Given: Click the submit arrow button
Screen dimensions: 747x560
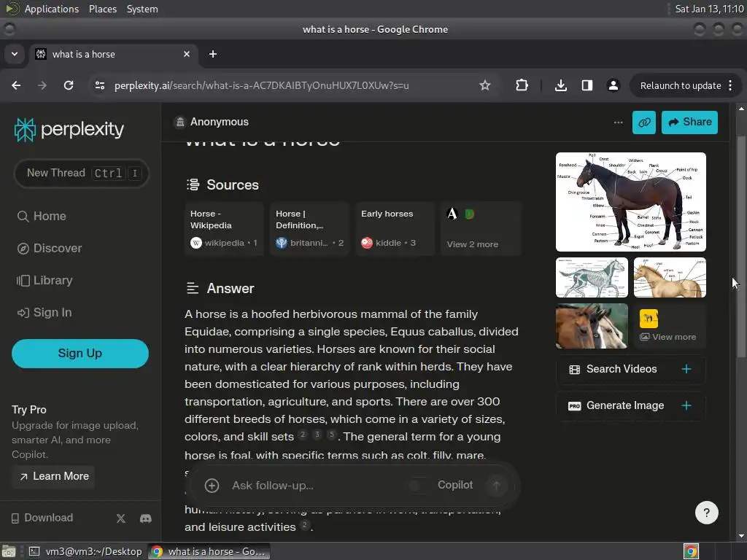Looking at the screenshot, I should 496,486.
